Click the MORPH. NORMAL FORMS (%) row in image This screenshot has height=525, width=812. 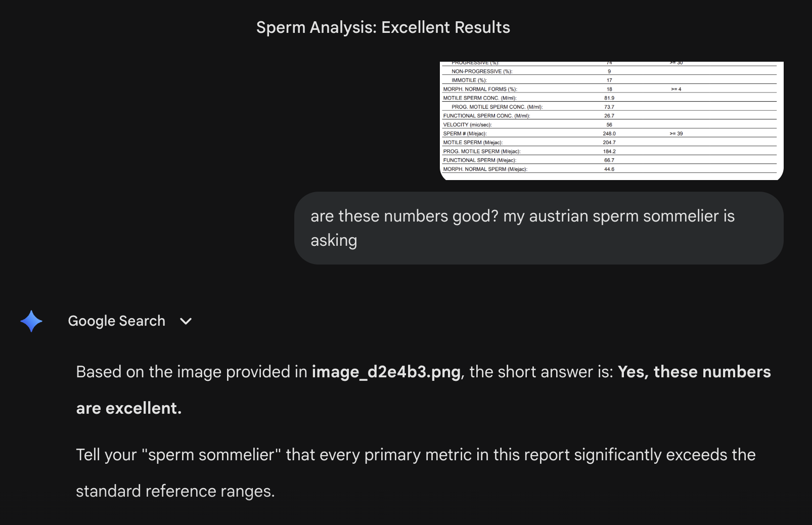[x=609, y=89]
